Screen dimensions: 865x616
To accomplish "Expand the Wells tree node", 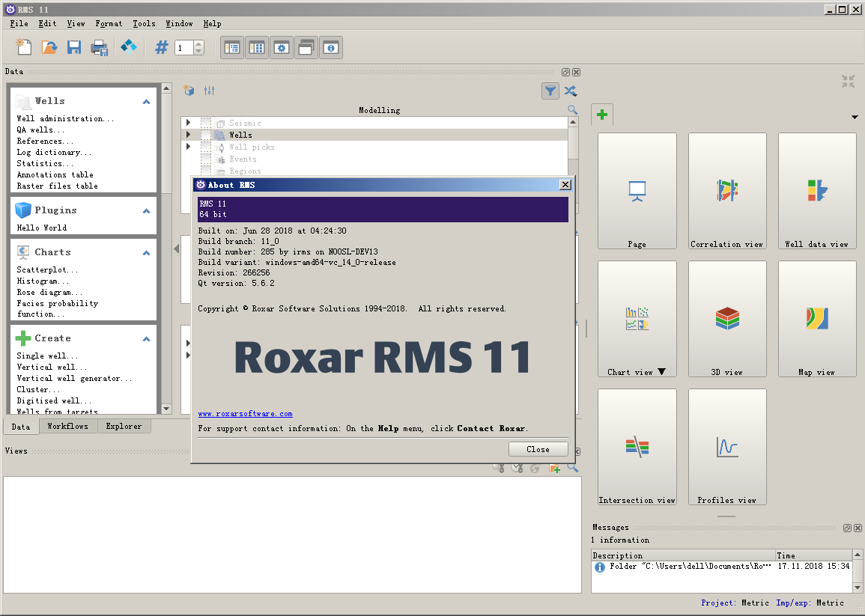I will click(188, 135).
